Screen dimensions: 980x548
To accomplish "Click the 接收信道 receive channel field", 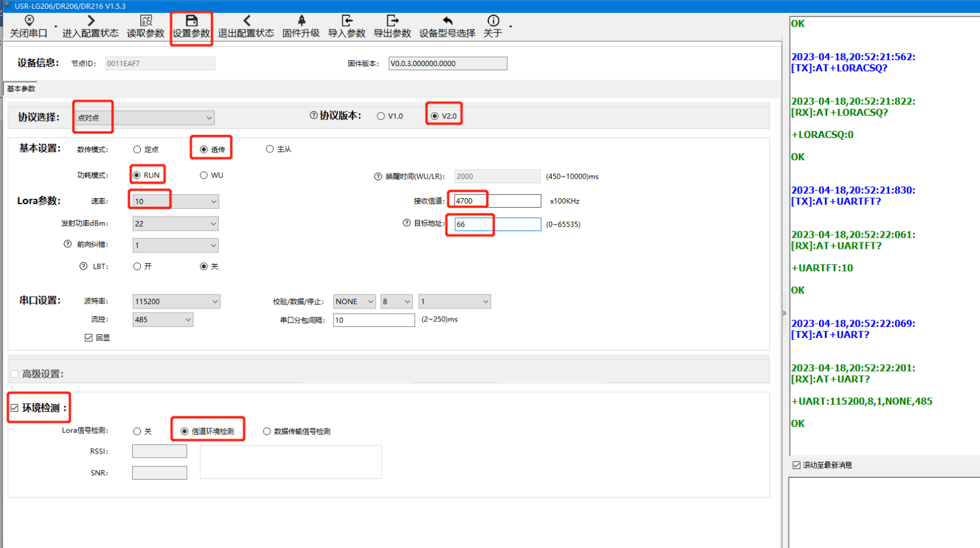I will [497, 201].
